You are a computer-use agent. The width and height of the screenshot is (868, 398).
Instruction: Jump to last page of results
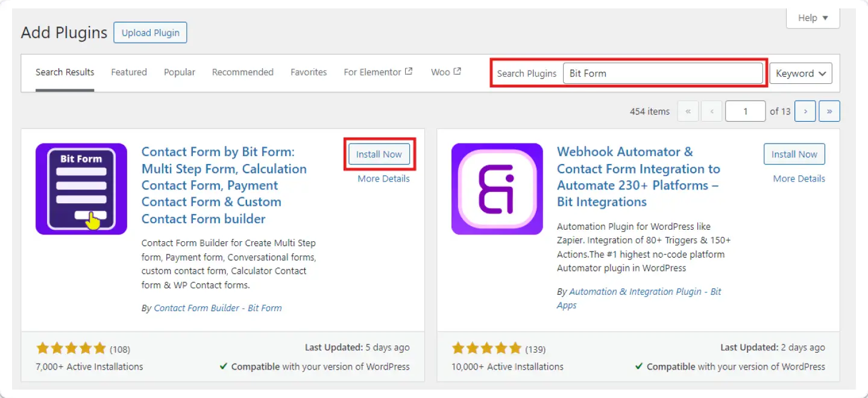(x=829, y=111)
